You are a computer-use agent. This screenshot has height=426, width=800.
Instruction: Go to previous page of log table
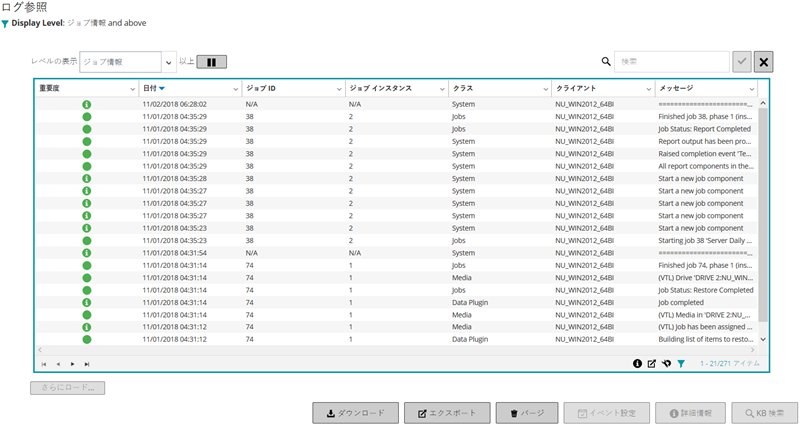click(x=58, y=364)
